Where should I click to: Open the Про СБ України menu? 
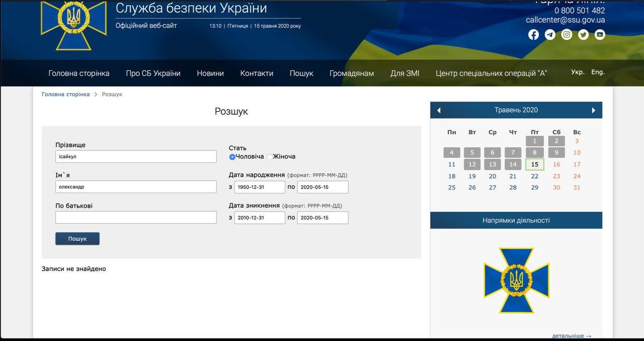pyautogui.click(x=153, y=73)
